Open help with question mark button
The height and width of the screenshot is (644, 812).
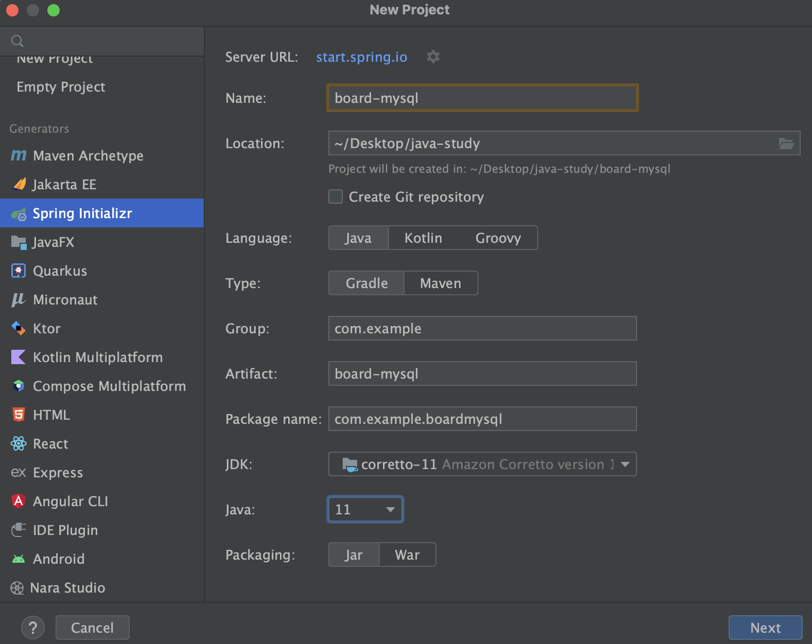pos(33,628)
